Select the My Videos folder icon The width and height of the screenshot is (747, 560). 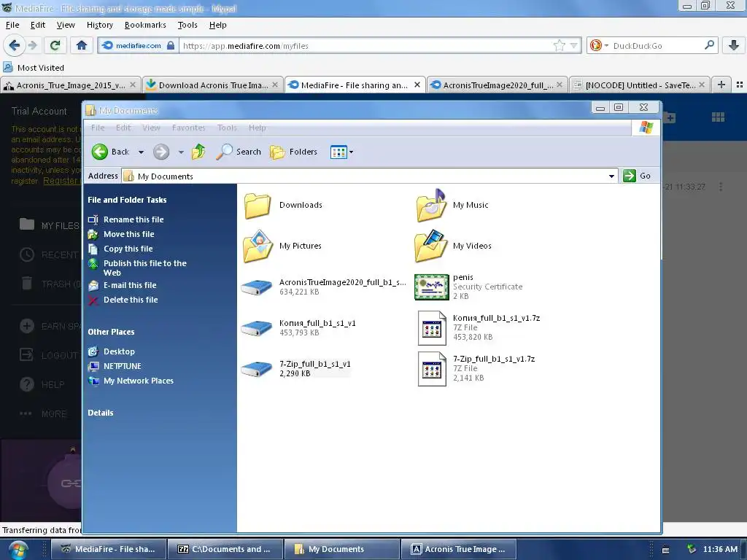(431, 246)
